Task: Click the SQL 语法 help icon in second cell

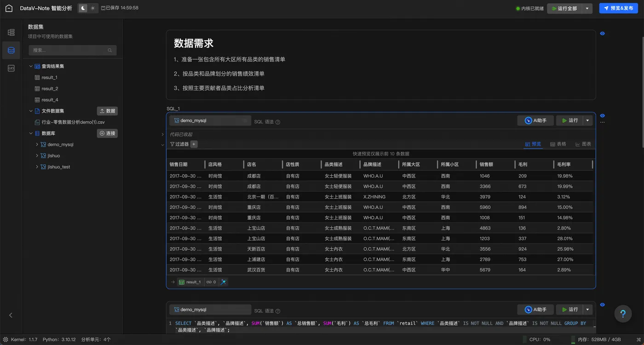Action: 278,311
